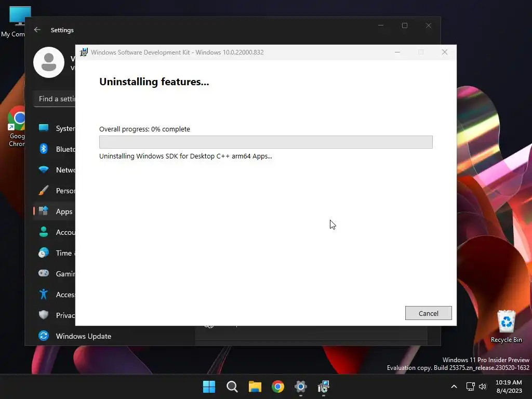Click the Windows SDK installer title icon
This screenshot has width=532, height=399.
tap(84, 52)
